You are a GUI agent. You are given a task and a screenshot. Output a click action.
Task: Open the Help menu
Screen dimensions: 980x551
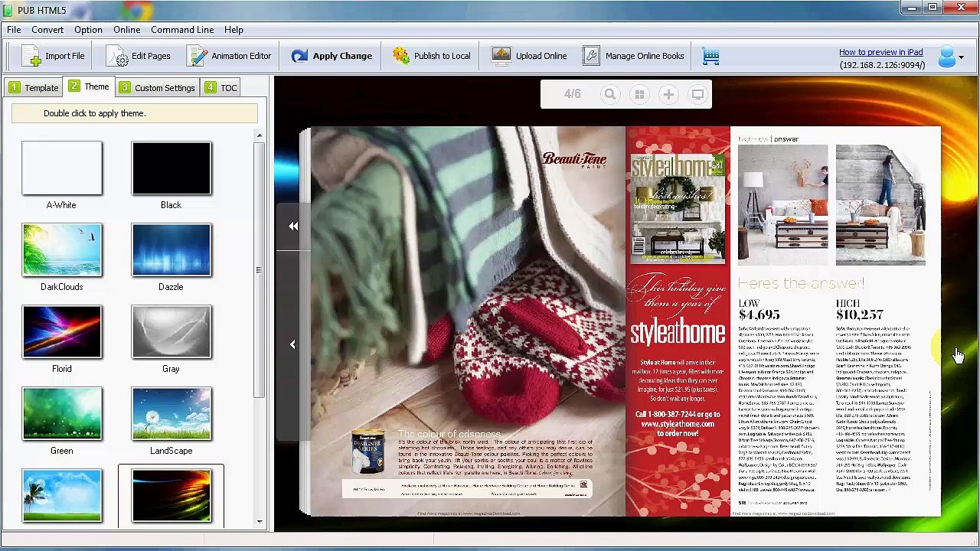(x=234, y=30)
